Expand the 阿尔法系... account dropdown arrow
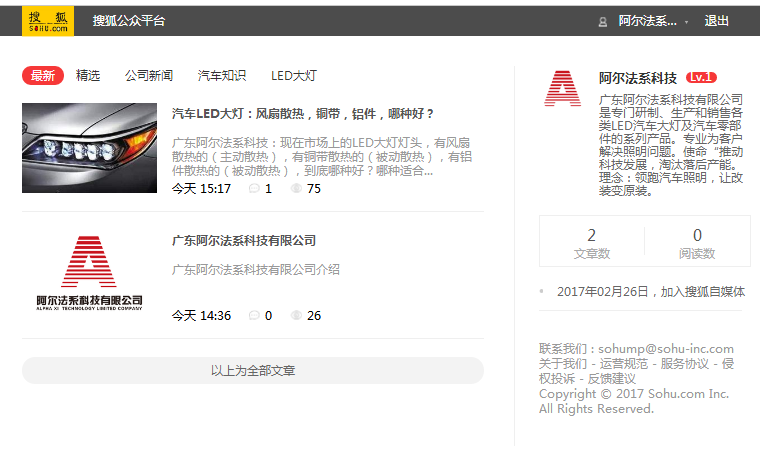This screenshot has width=760, height=472. pos(686,22)
